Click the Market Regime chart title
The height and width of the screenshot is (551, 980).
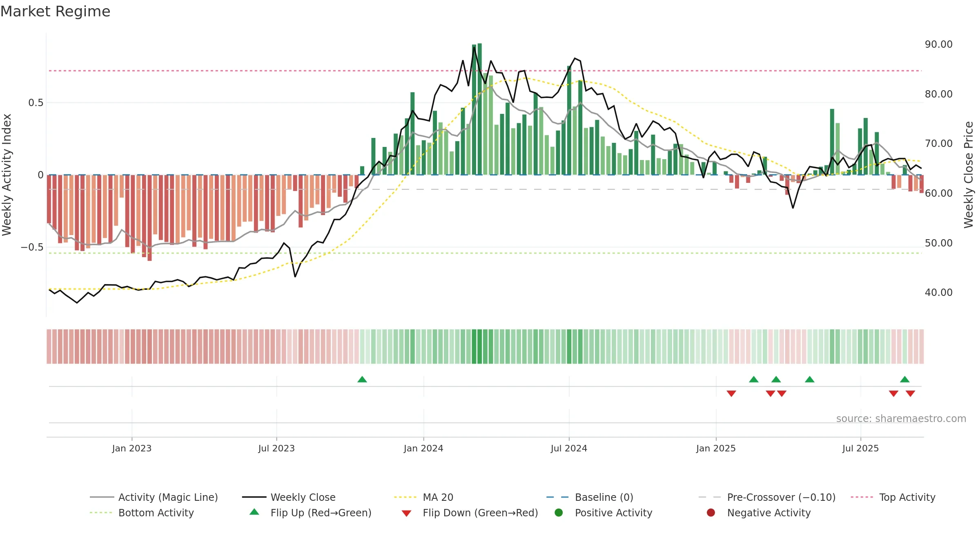(55, 11)
